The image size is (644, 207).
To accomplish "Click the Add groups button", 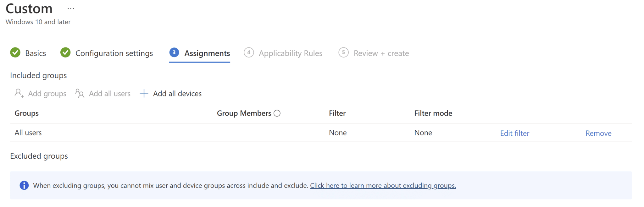I will tap(40, 93).
